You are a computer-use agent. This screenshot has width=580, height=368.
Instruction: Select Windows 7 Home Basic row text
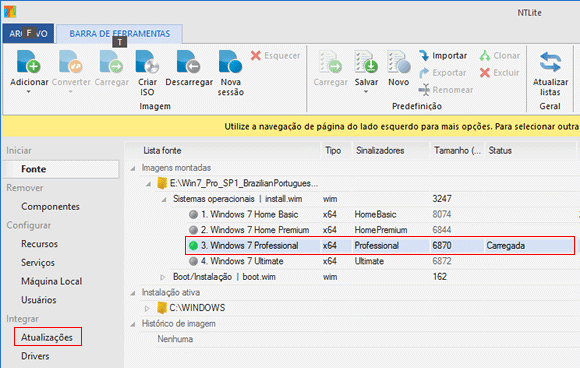pyautogui.click(x=249, y=215)
